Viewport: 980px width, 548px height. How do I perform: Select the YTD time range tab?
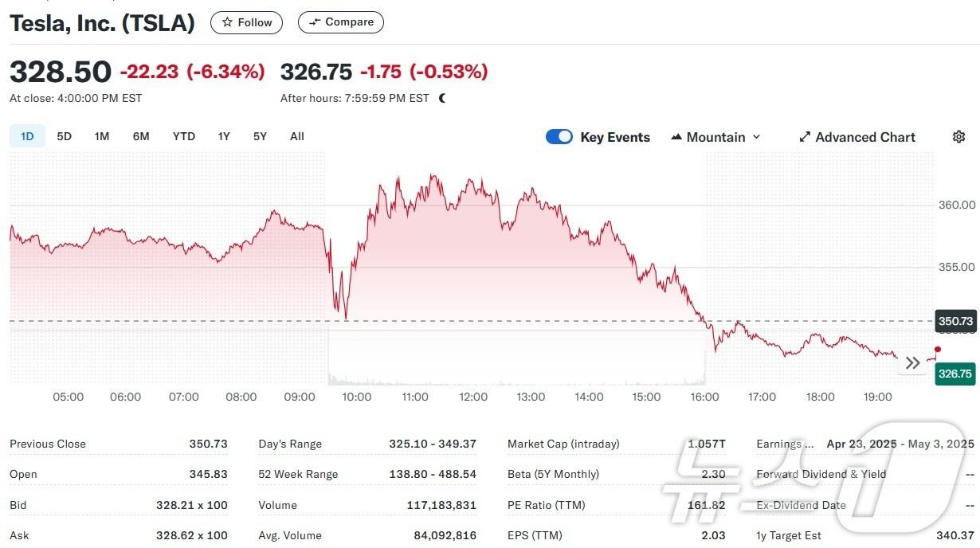point(183,136)
